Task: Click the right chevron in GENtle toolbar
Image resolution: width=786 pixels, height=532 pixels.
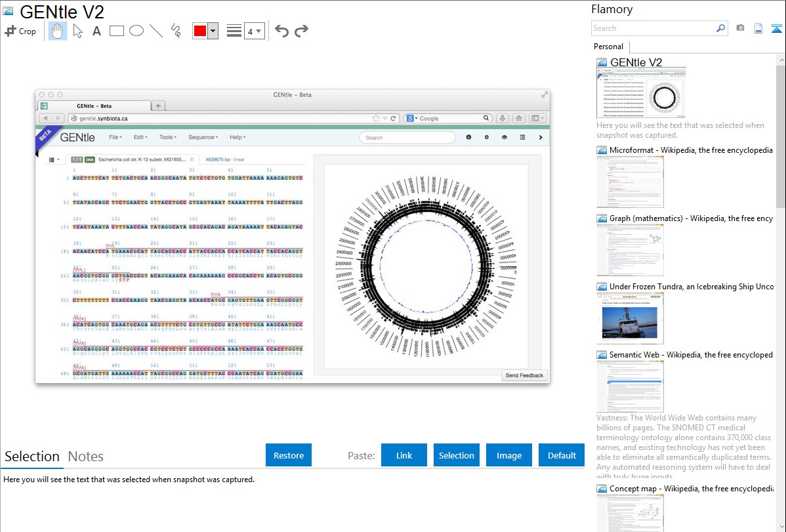Action: point(541,137)
